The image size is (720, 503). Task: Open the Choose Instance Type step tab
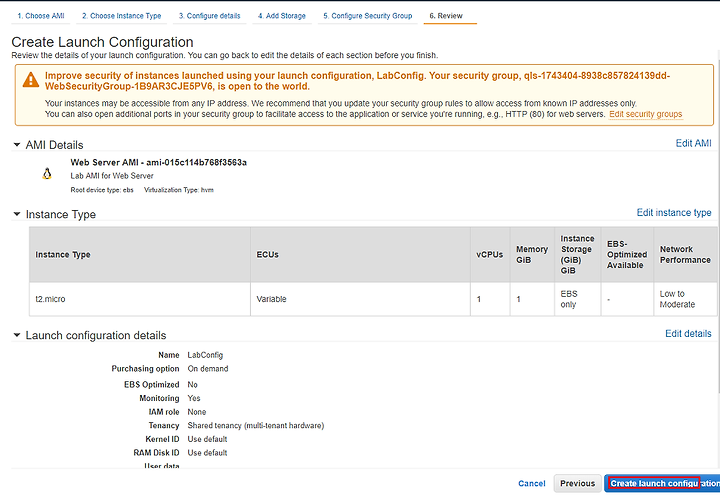121,16
